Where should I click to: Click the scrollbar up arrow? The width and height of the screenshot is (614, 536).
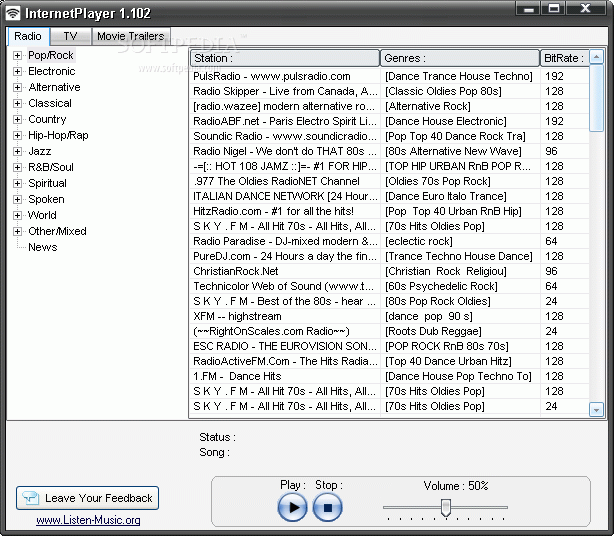596,57
